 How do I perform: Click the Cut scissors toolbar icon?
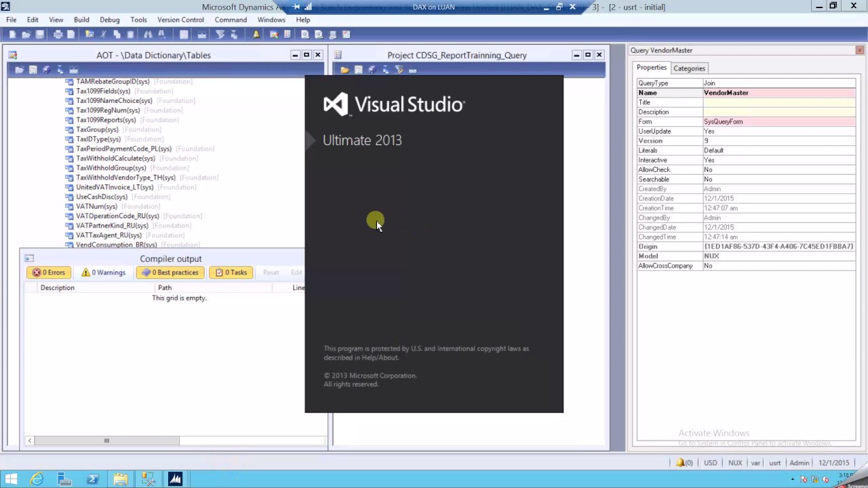[103, 35]
